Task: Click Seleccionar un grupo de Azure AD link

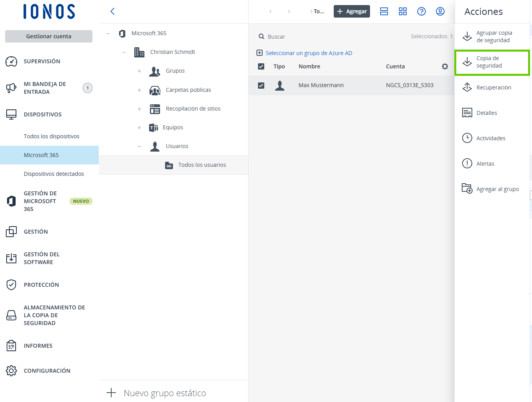Action: click(x=308, y=53)
